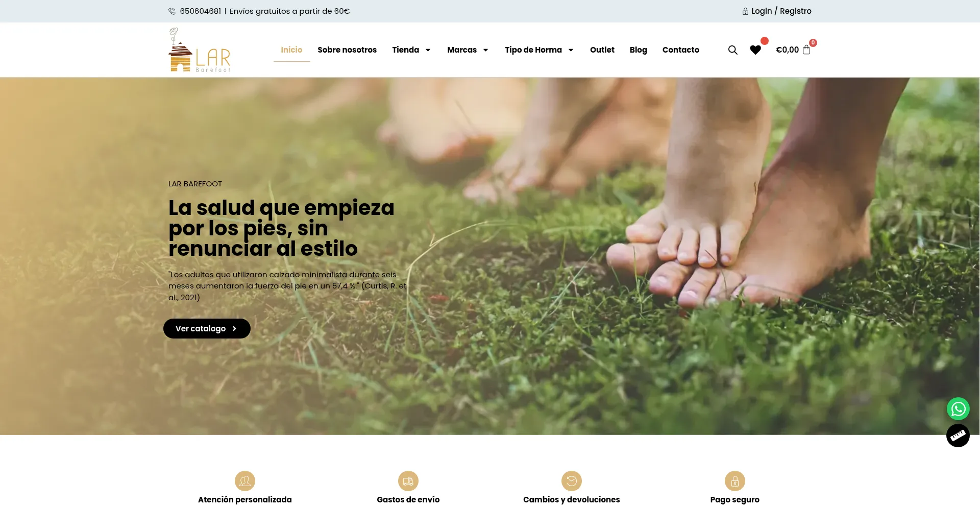Click the Ver catalogo button
The image size is (980, 507).
207,329
